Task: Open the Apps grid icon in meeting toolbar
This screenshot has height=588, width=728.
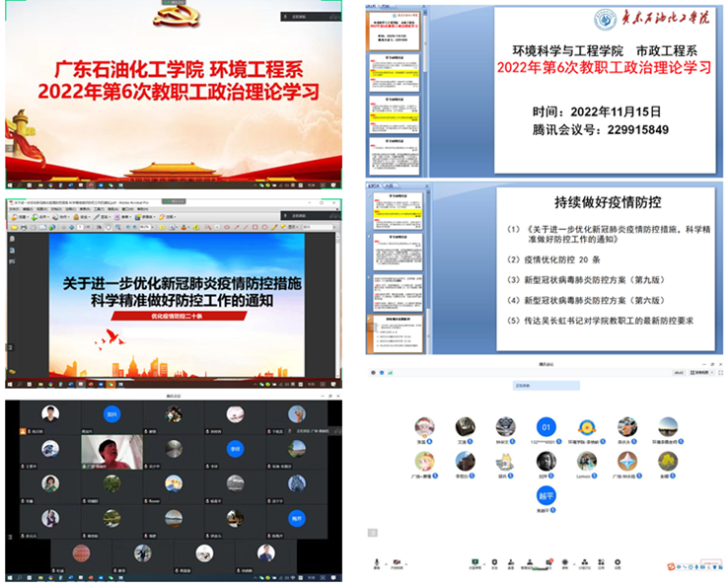Action: pyautogui.click(x=601, y=562)
